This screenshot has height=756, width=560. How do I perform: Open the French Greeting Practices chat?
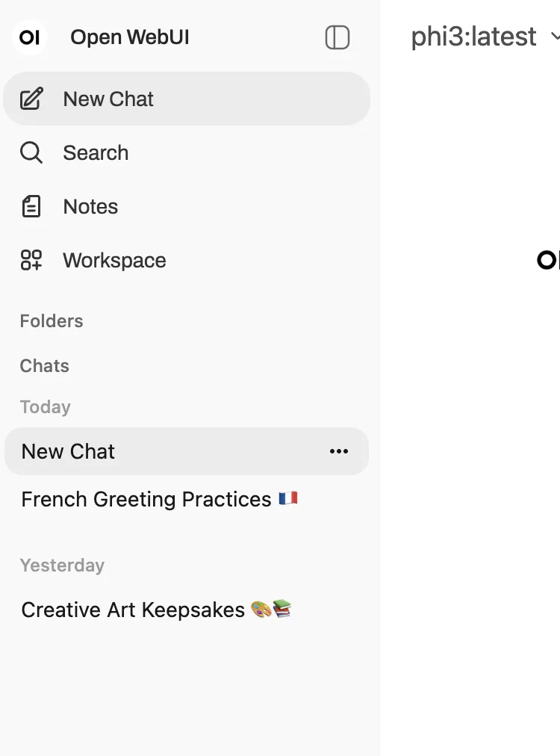click(146, 499)
